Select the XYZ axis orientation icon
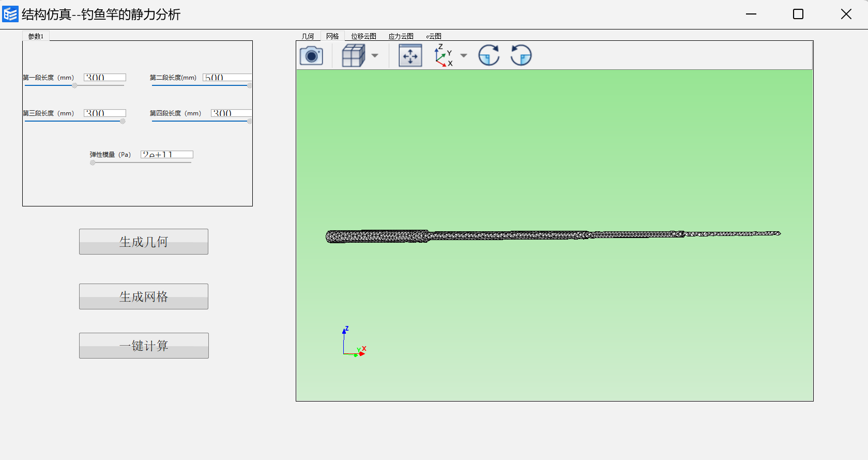Screen dimensions: 868x460 [444, 55]
